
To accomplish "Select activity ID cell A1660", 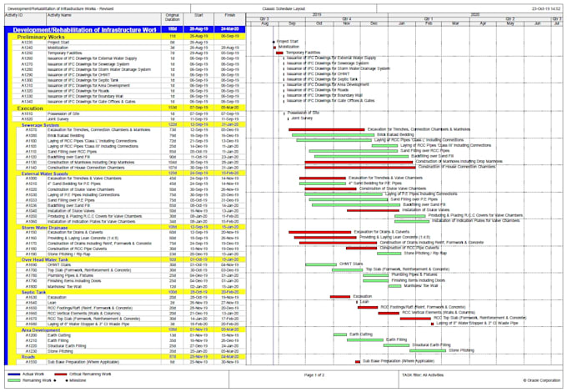I will coord(31,313).
